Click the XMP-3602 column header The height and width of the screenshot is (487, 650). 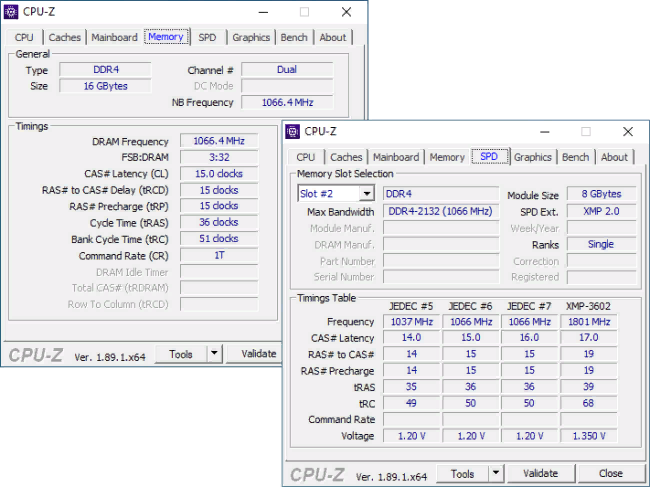pos(588,306)
